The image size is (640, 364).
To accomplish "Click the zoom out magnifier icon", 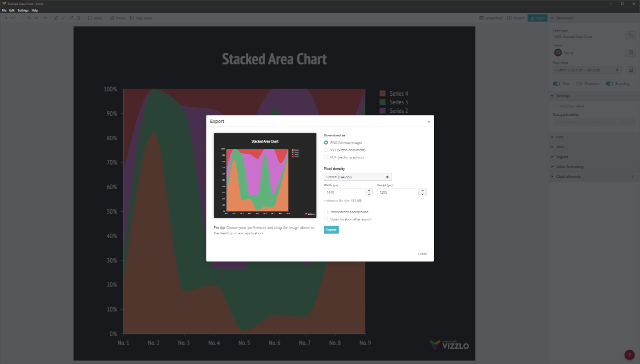I will [29, 18].
